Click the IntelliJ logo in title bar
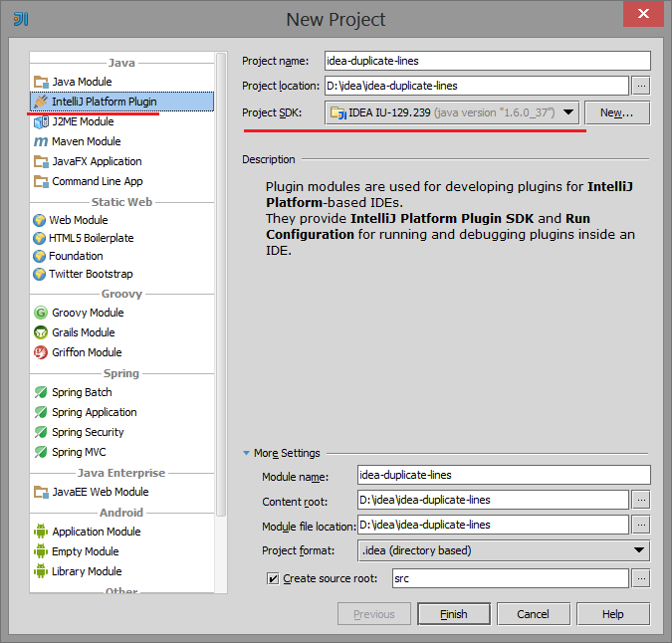This screenshot has width=672, height=643. (x=21, y=19)
